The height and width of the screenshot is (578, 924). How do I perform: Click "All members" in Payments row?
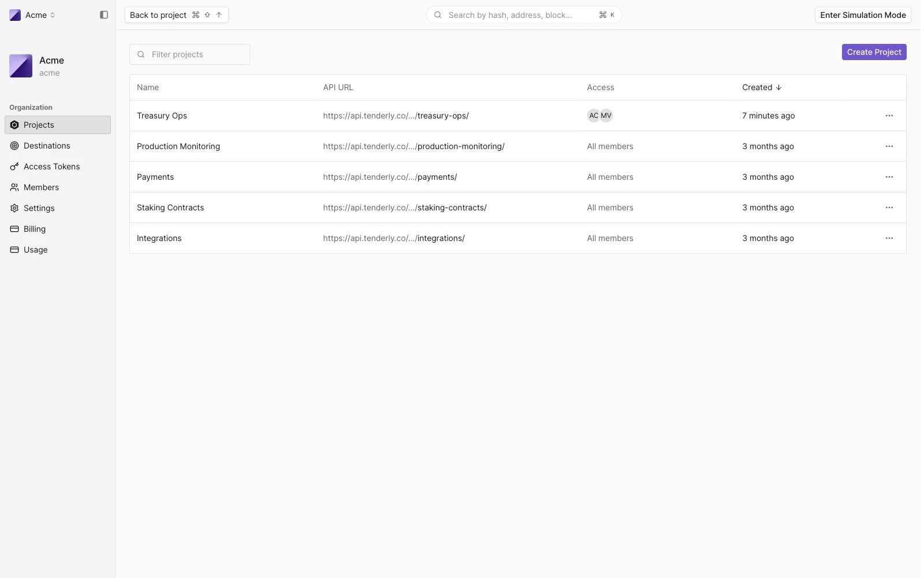(x=610, y=177)
